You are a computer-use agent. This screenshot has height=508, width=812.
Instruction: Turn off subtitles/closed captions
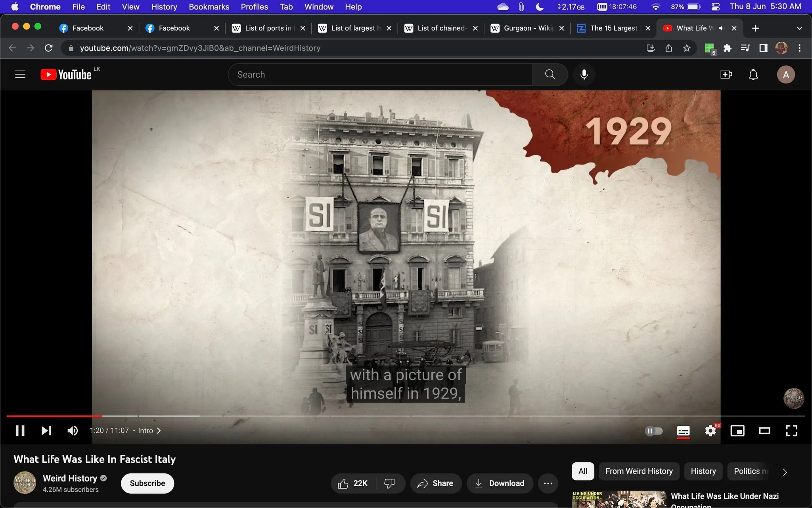click(683, 431)
